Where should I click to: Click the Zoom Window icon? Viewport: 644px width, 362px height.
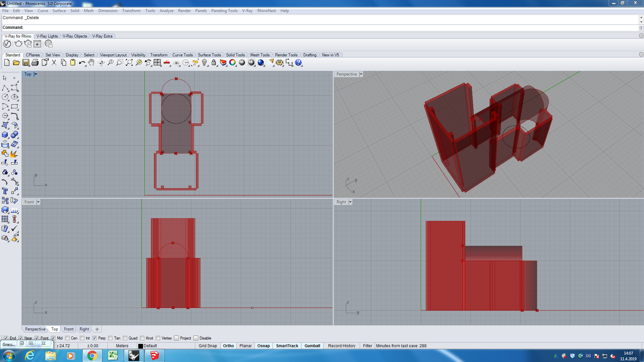(x=119, y=63)
